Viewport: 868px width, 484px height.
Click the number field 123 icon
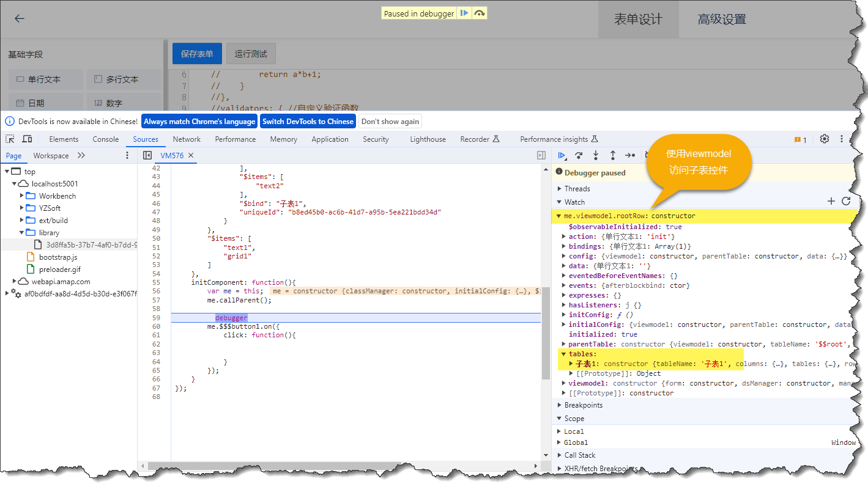coord(98,103)
